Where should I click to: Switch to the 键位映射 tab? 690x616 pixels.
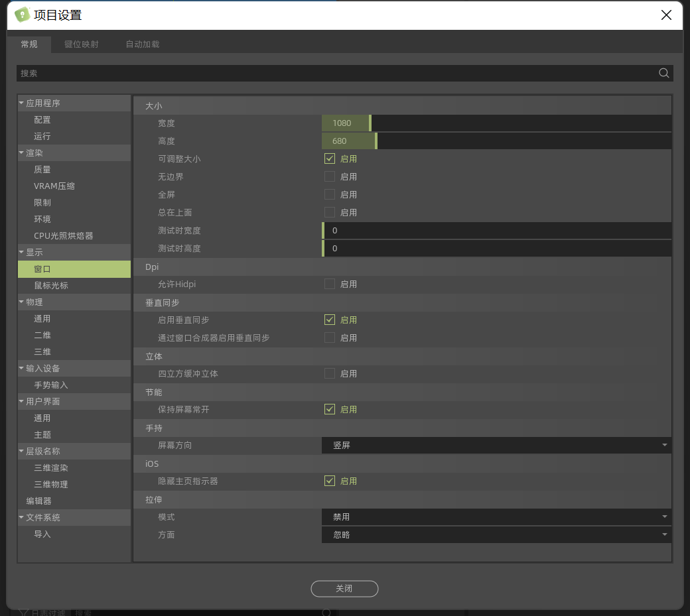click(x=82, y=44)
